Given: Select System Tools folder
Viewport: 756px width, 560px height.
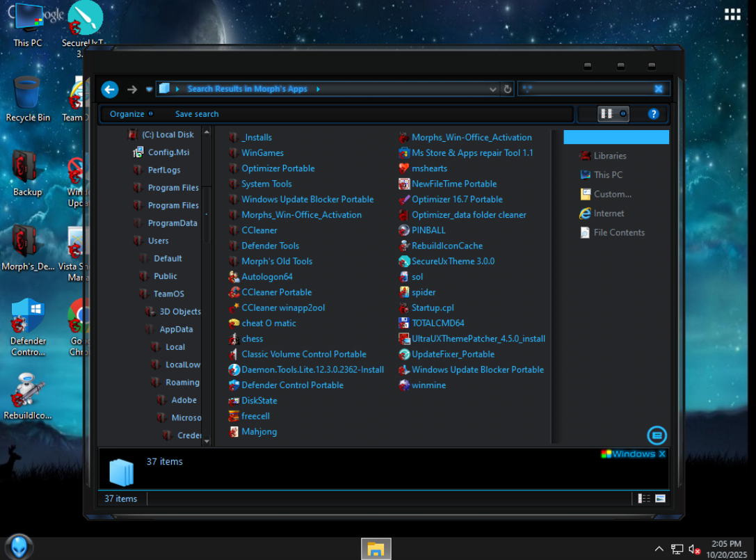Looking at the screenshot, I should point(260,184).
